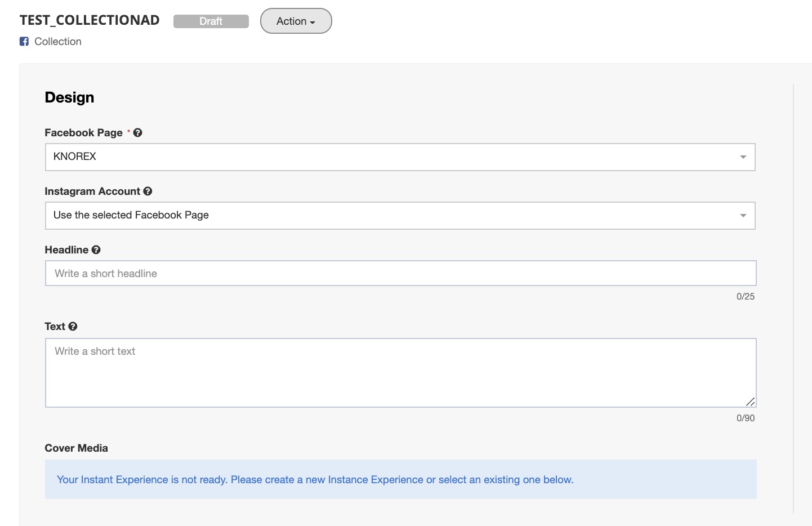Click the resize handle of the Text box
The image size is (812, 526).
(x=750, y=402)
